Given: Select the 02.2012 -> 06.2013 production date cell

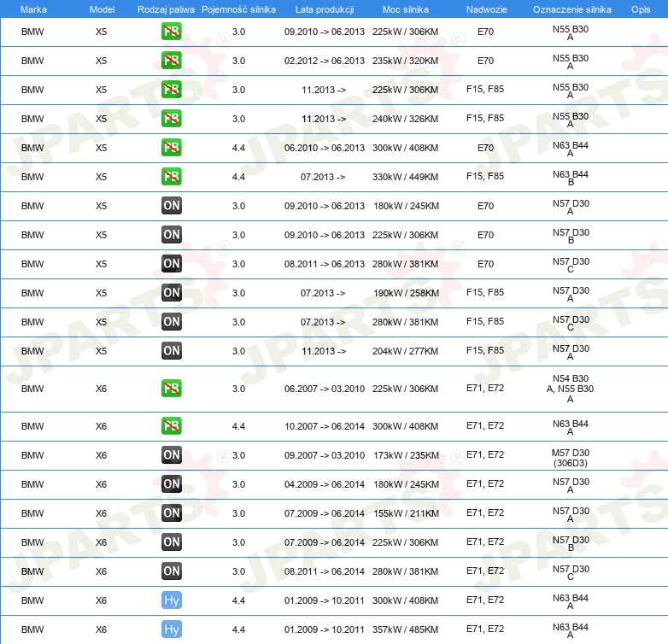Looking at the screenshot, I should (x=325, y=61).
